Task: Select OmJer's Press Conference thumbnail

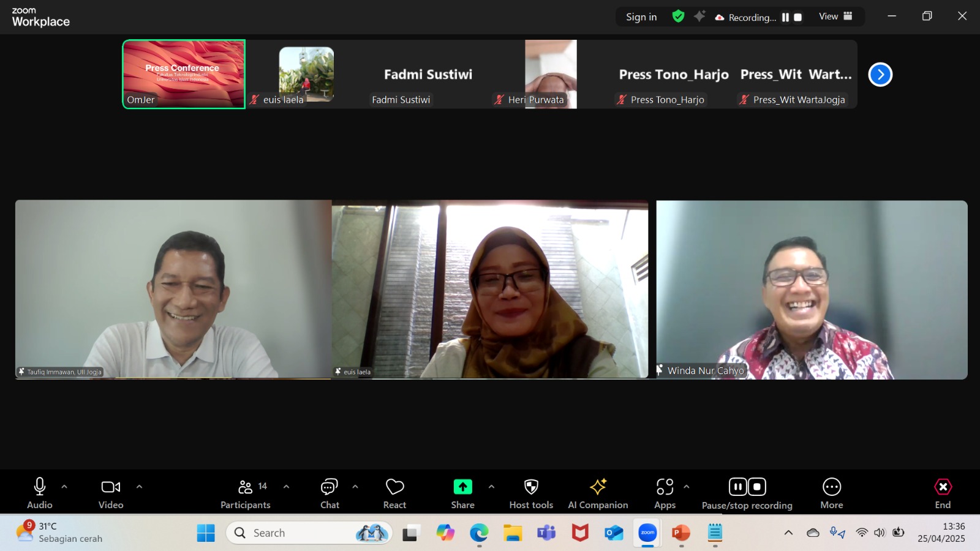Action: (x=184, y=74)
